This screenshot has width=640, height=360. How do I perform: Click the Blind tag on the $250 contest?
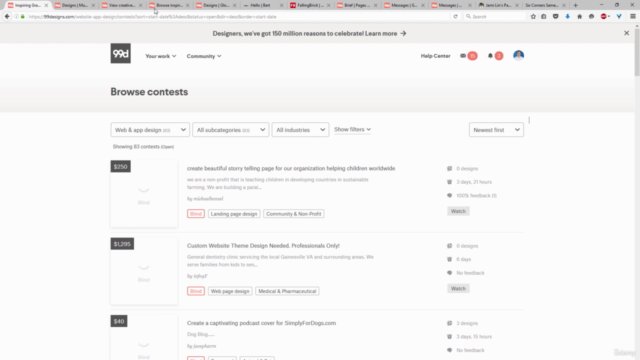(196, 214)
